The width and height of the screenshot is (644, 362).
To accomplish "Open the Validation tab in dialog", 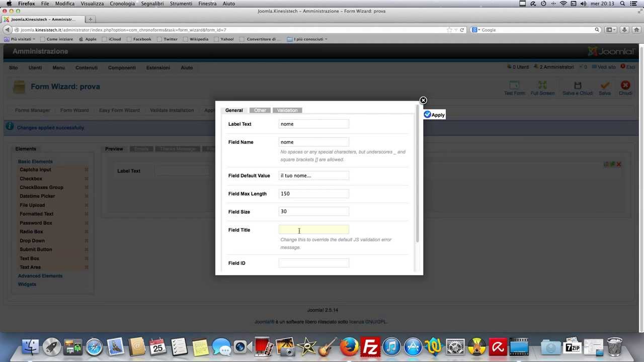I will [x=287, y=110].
